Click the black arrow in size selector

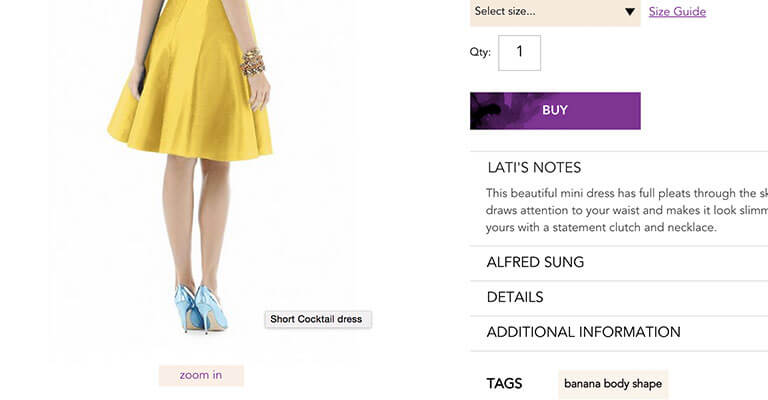[629, 12]
